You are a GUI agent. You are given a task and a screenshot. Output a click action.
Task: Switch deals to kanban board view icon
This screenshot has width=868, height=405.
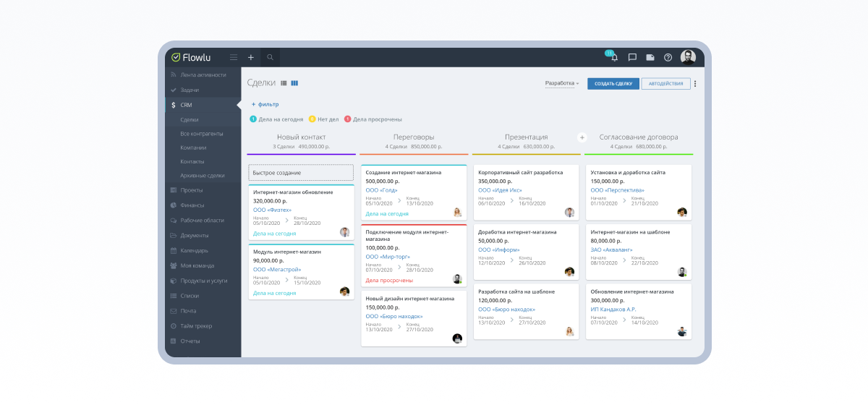[294, 83]
